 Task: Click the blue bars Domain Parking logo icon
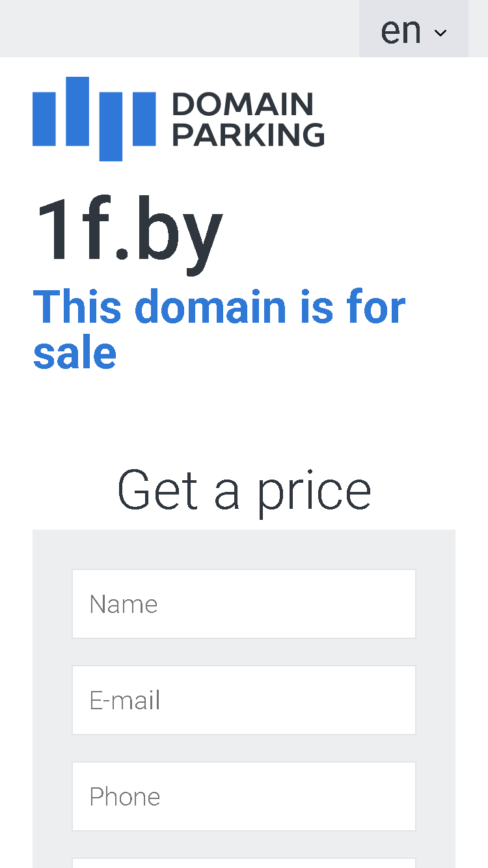(94, 118)
